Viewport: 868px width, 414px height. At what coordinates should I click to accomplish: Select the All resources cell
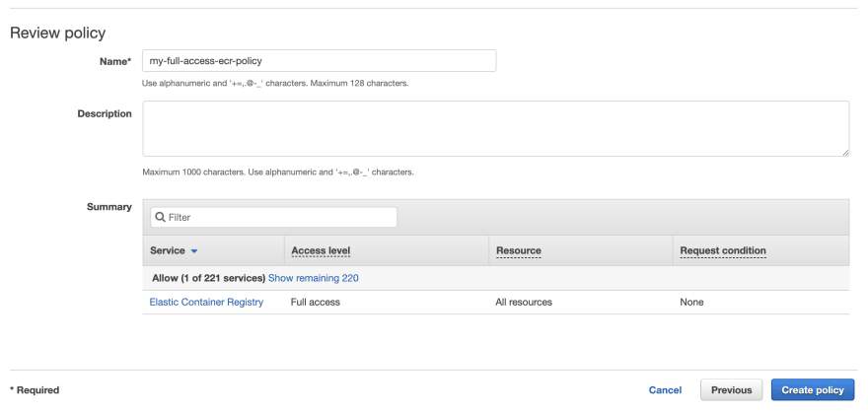click(524, 303)
